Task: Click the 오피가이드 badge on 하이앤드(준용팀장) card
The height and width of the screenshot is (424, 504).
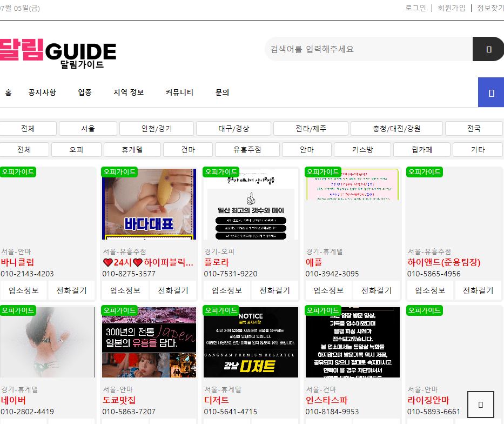Action: tap(424, 172)
